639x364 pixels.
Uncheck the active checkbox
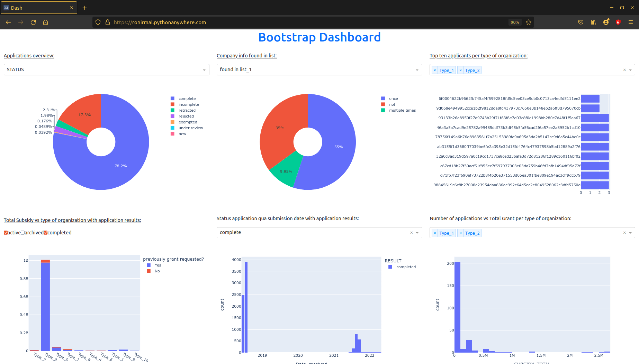(5, 233)
